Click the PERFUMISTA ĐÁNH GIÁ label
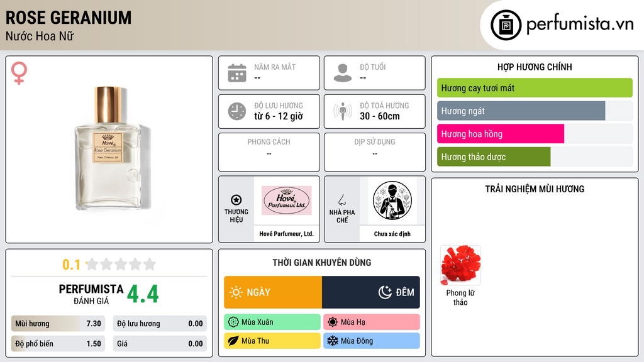Image resolution: width=644 pixels, height=362 pixels. [91, 294]
